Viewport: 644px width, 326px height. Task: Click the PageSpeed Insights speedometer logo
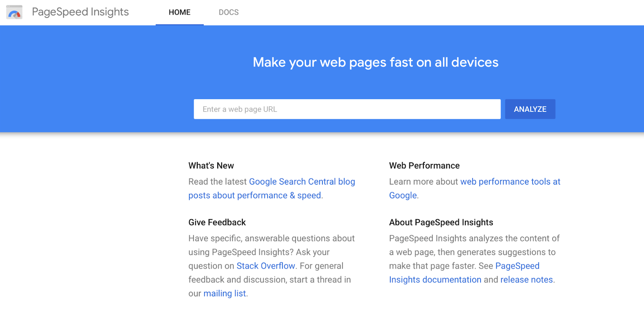pyautogui.click(x=14, y=12)
